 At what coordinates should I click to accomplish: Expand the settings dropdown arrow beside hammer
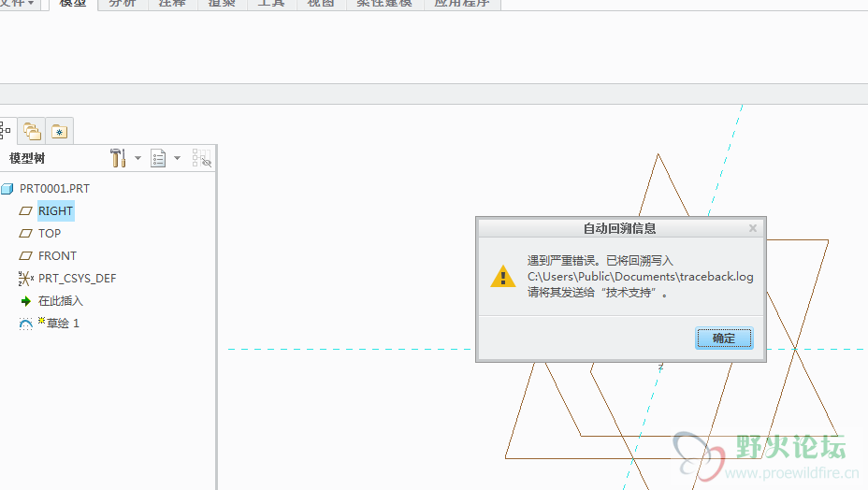(137, 158)
